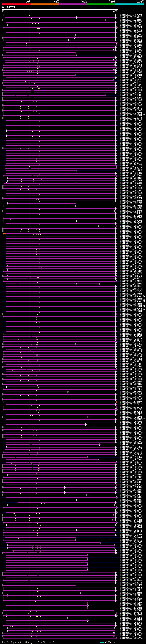Select subject label UniRef100_A8JC79
146x644 pixels.
pyautogui.click(x=131, y=37)
